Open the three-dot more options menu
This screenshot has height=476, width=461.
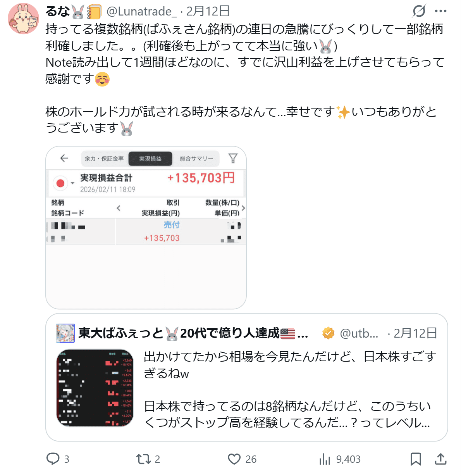point(441,11)
